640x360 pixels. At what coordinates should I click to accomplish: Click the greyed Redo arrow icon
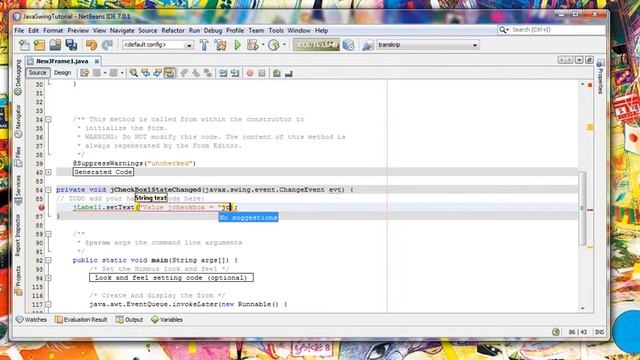pyautogui.click(x=107, y=45)
